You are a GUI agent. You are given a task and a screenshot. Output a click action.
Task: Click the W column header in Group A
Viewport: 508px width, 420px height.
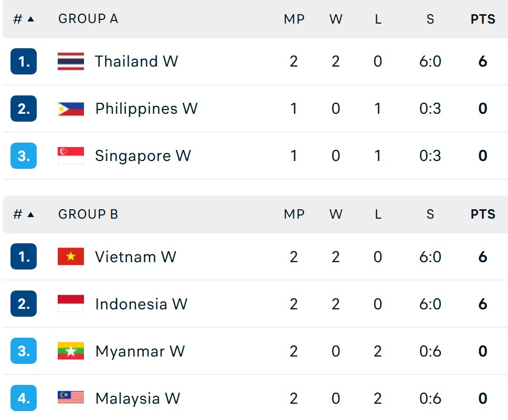pyautogui.click(x=336, y=19)
